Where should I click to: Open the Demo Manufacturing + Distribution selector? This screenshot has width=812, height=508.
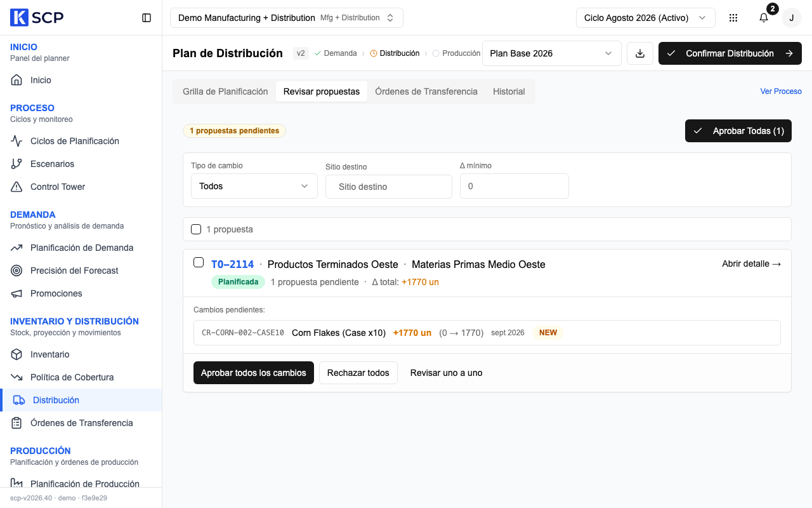(x=287, y=18)
